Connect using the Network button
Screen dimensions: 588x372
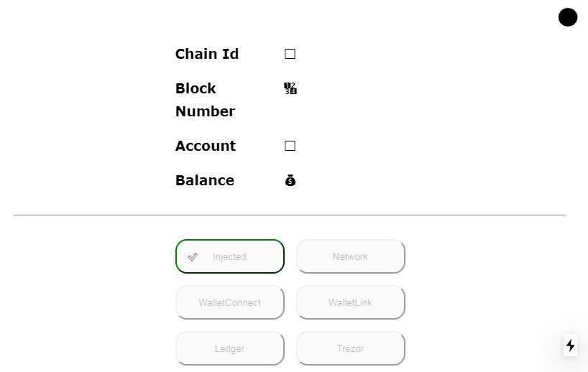tap(351, 256)
